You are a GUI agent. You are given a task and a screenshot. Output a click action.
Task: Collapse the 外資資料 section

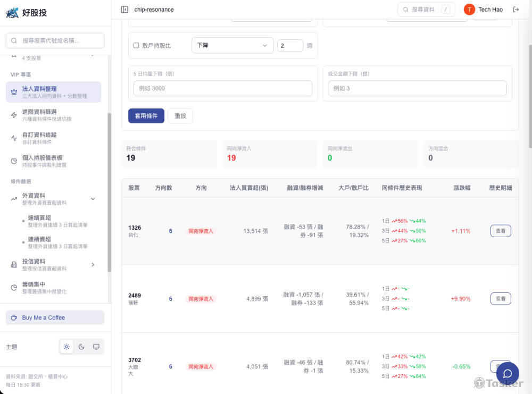click(x=93, y=199)
